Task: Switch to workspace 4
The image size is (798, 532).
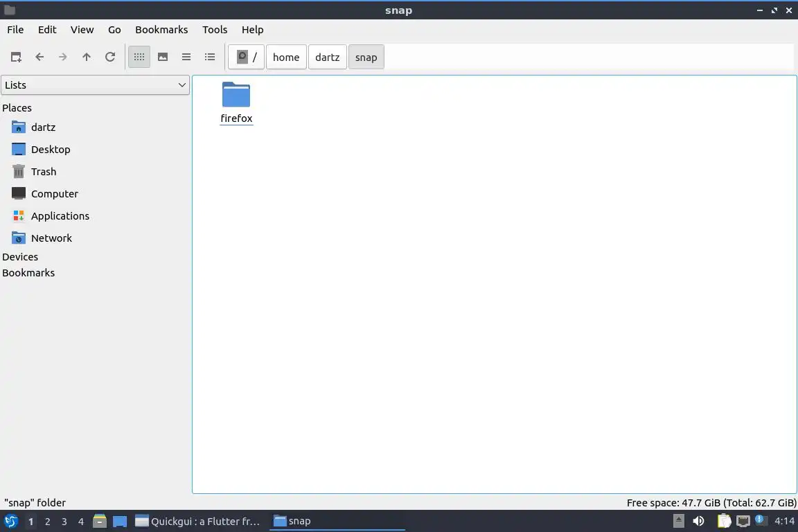Action: 81,522
